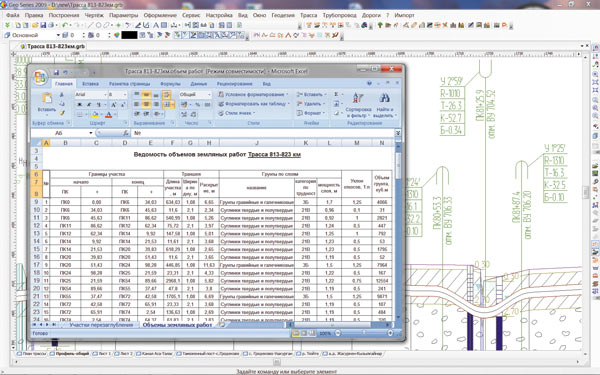Open the Трубопровод menu
This screenshot has height=375, width=600.
339,15
